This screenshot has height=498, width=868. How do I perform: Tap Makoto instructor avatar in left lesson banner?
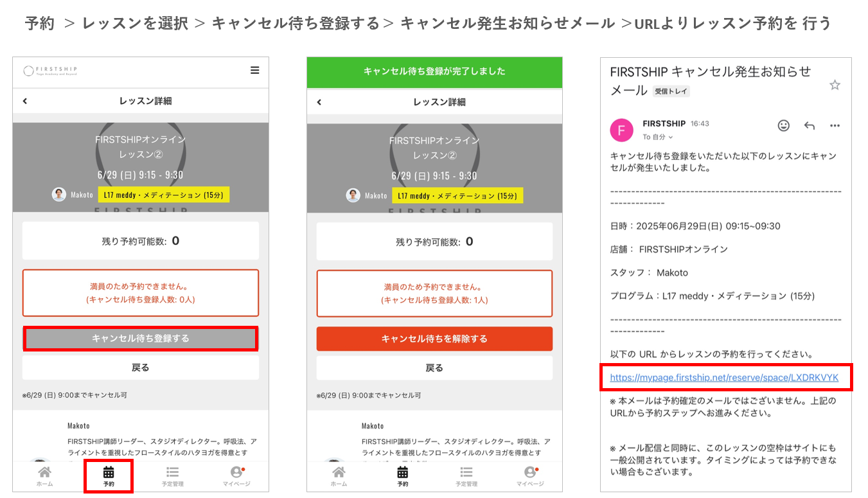59,195
